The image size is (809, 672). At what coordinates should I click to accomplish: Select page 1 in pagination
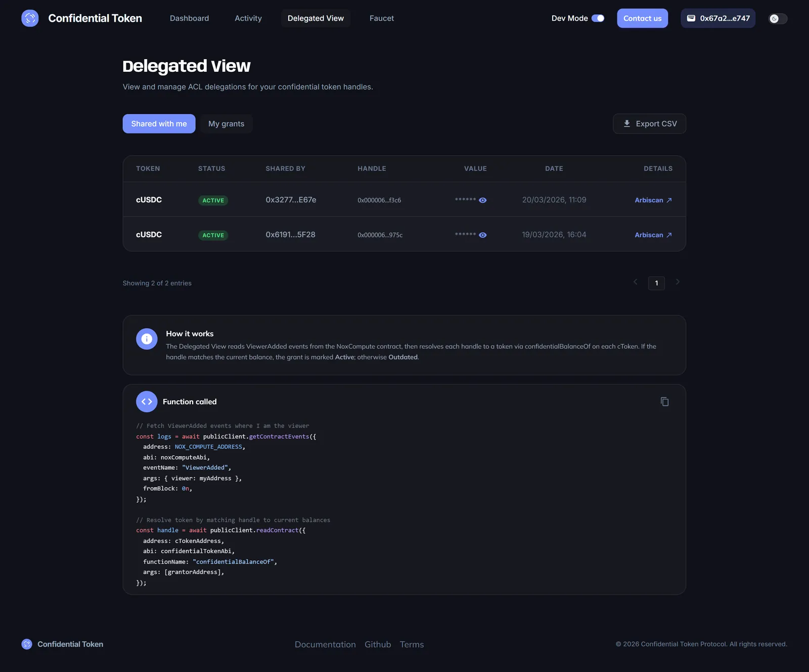click(x=656, y=283)
